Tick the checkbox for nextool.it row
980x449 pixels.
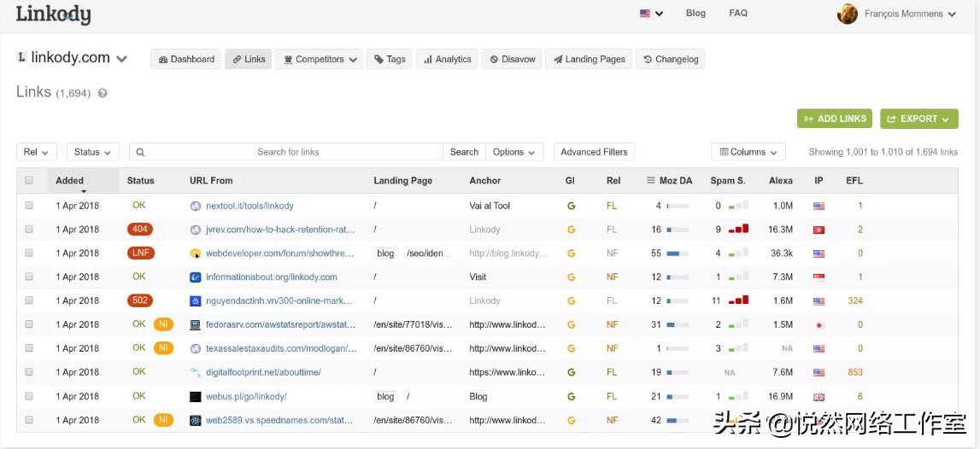(29, 205)
